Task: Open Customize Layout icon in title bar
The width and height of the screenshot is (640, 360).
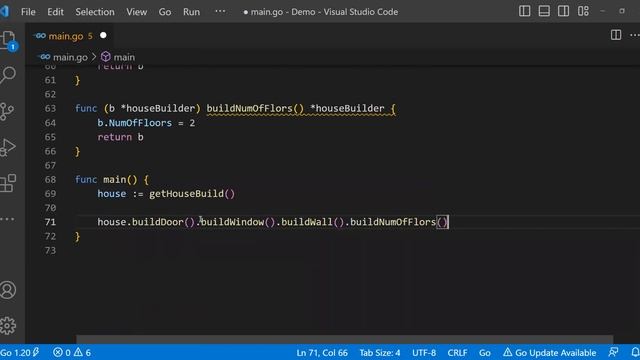Action: 583,11
